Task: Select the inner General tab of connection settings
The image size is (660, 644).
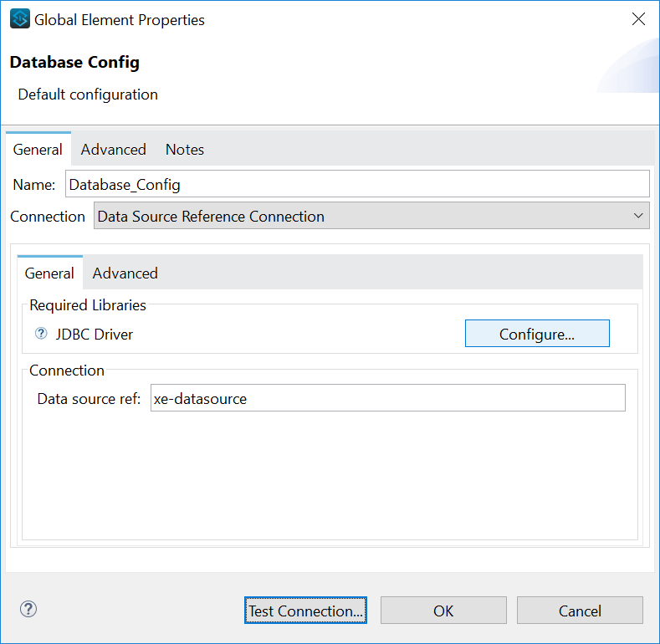Action: pos(49,273)
